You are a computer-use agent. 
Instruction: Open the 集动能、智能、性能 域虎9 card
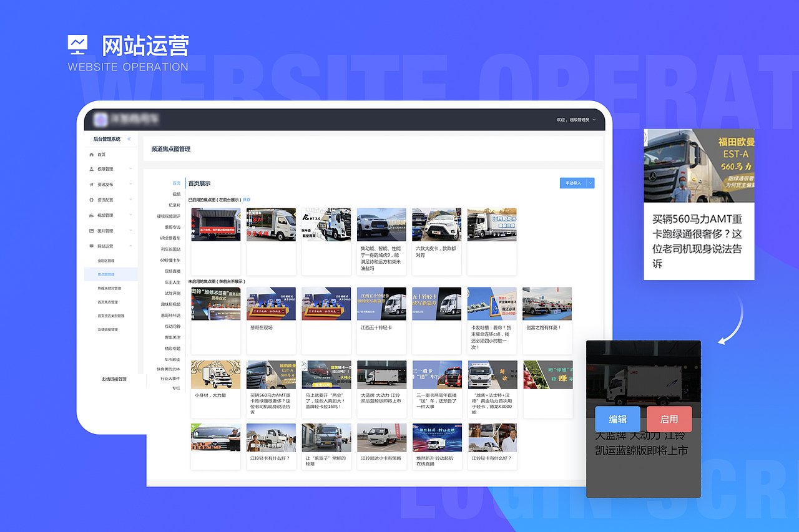click(x=381, y=242)
